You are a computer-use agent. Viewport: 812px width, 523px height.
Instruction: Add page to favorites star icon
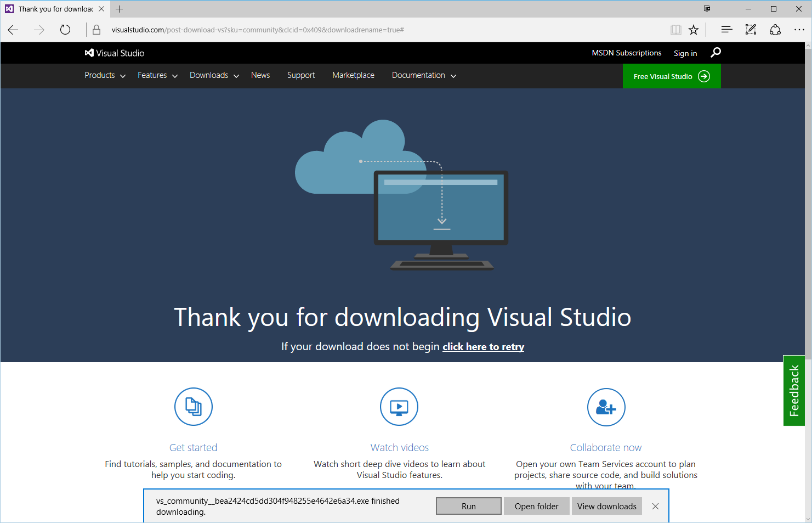click(x=694, y=30)
